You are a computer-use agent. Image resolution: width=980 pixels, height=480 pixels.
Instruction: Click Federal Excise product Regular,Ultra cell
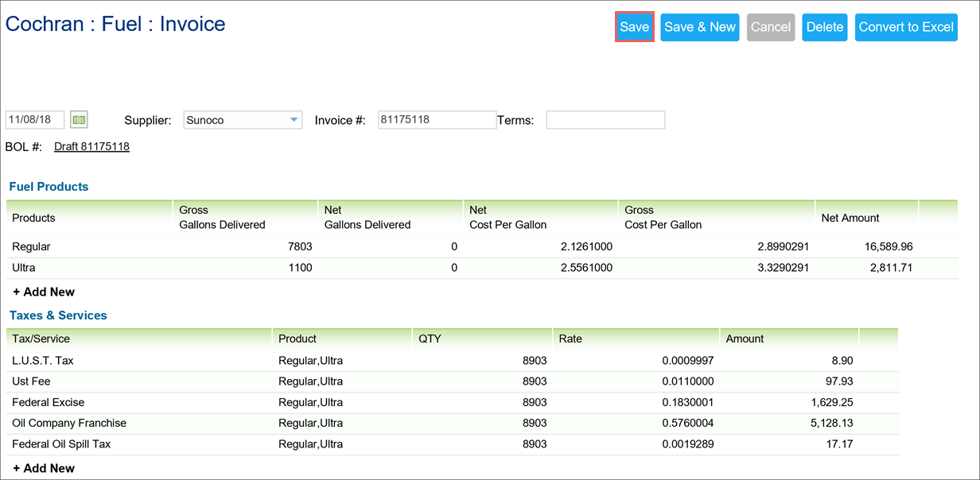click(310, 402)
